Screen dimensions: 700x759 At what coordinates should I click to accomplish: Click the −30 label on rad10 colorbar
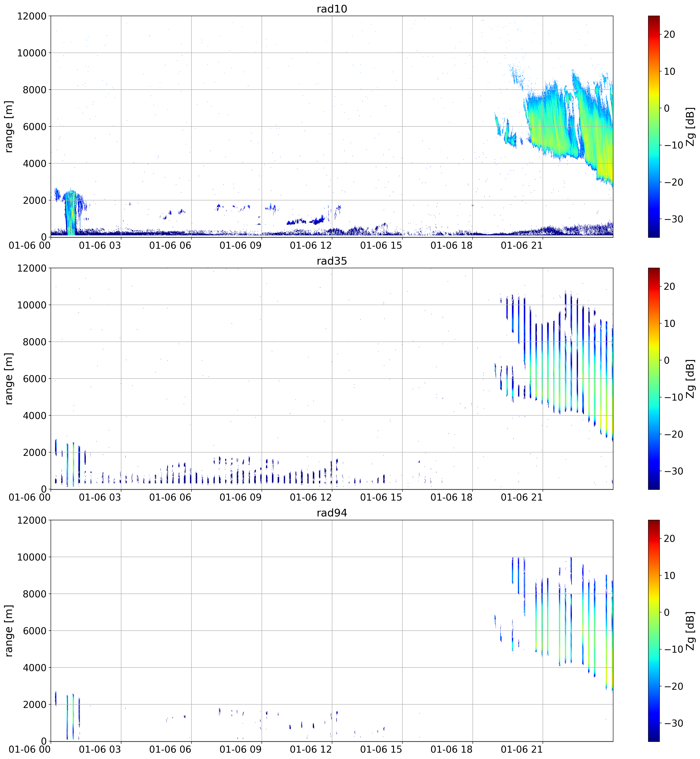(x=674, y=219)
